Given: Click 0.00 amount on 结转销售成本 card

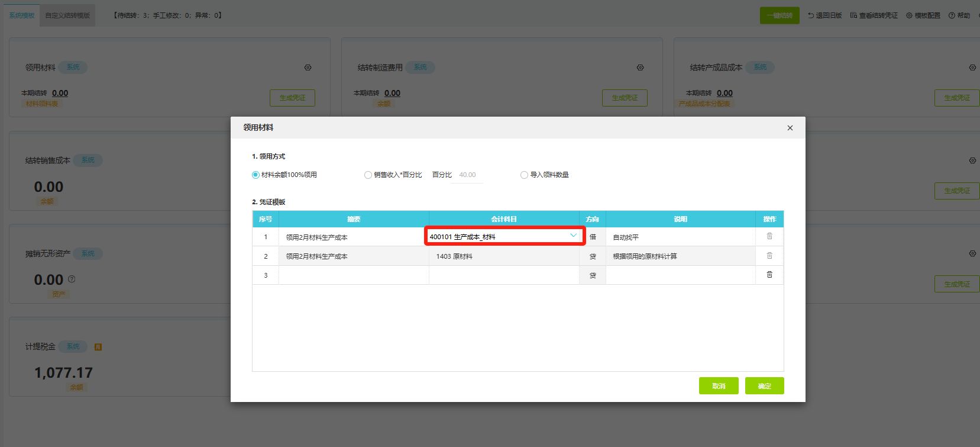Looking at the screenshot, I should [x=48, y=186].
